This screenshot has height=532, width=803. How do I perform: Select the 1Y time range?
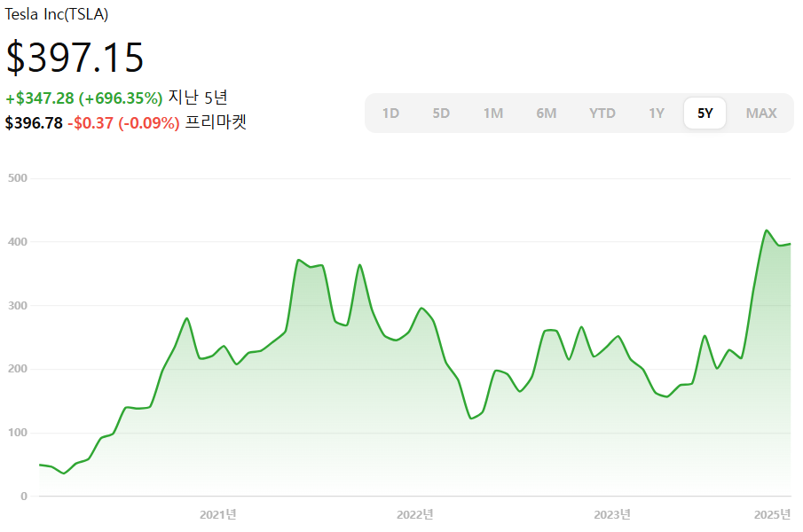(657, 113)
